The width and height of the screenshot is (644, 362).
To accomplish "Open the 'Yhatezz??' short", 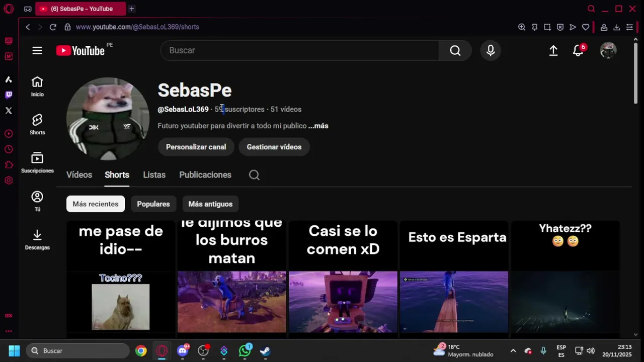I will click(x=566, y=279).
